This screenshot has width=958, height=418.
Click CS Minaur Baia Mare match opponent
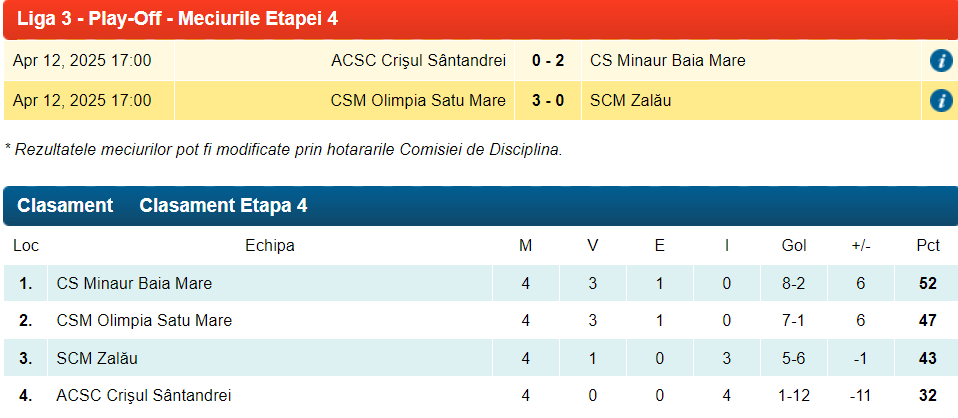click(x=667, y=61)
